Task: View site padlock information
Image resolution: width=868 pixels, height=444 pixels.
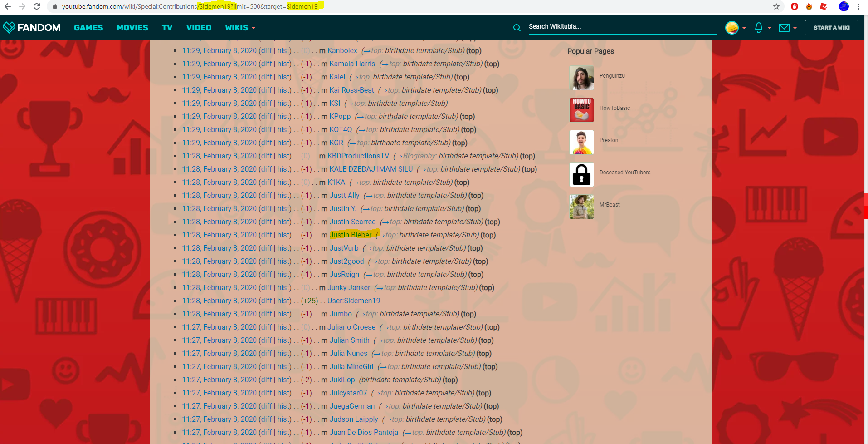Action: pos(54,6)
